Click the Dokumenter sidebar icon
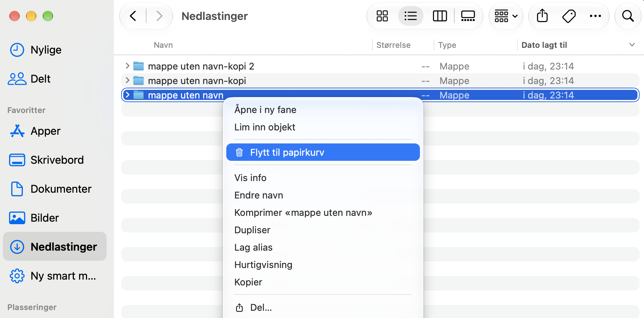This screenshot has height=318, width=644. 17,189
